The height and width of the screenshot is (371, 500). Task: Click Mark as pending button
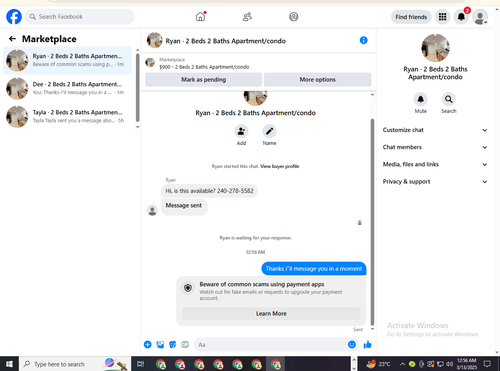[x=204, y=80]
